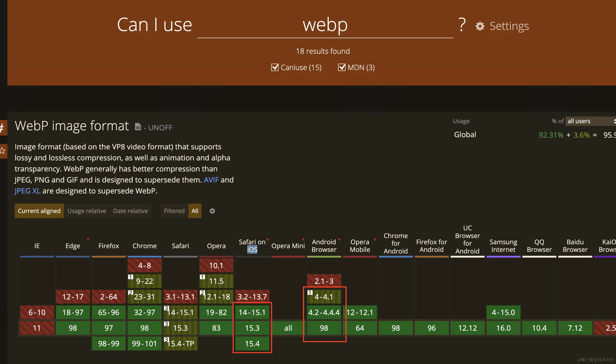Switch to Usage relative view
The width and height of the screenshot is (616, 364).
pos(87,211)
